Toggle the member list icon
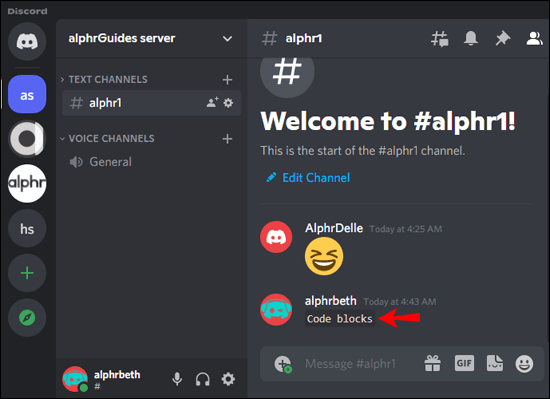This screenshot has width=550, height=399. [x=535, y=38]
